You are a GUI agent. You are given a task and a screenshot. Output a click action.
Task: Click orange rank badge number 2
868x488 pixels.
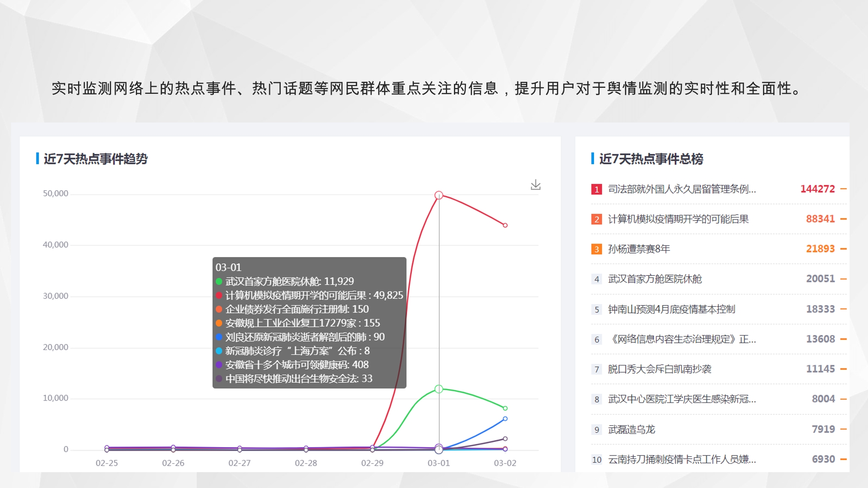pos(596,219)
